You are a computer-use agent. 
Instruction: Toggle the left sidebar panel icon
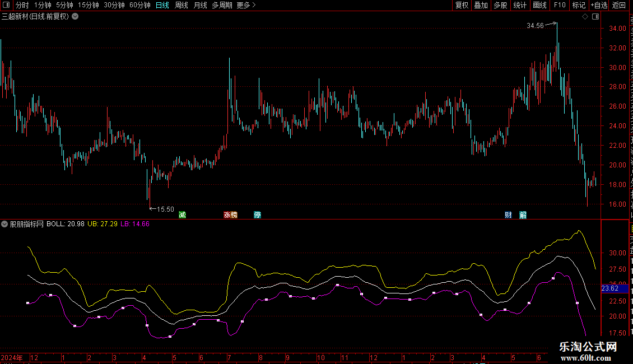[x=6, y=5]
